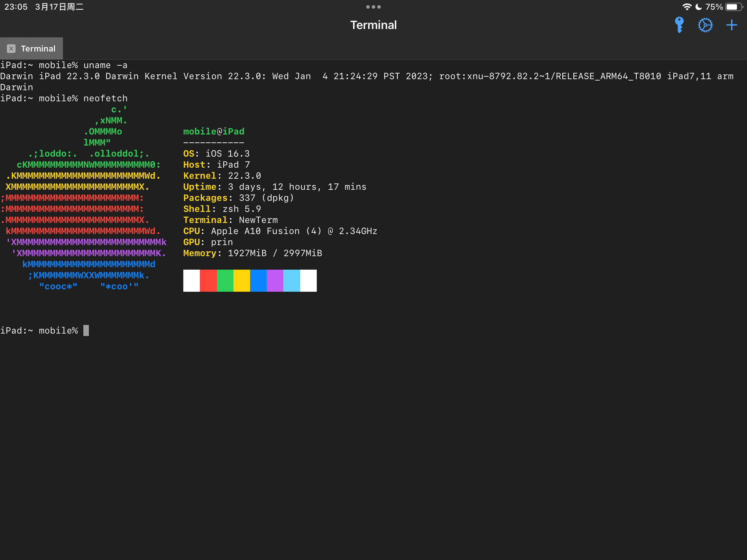Click the red color block
747x560 pixels.
coord(208,281)
